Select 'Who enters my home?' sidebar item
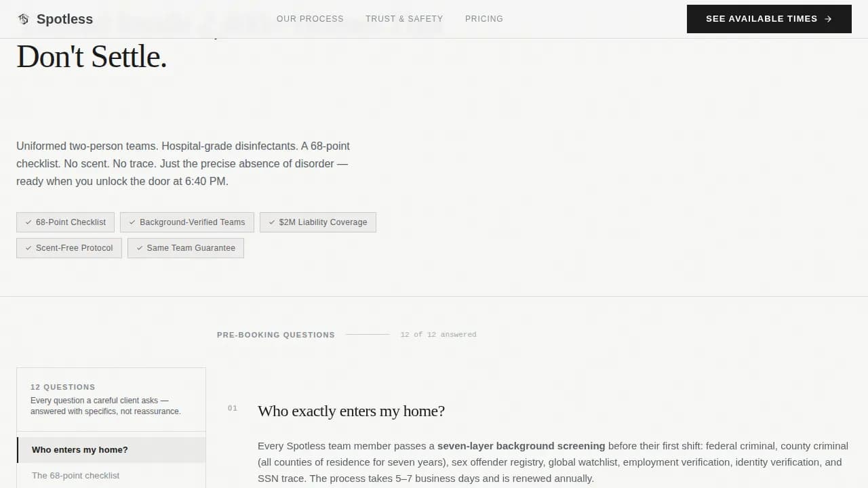 tap(111, 450)
